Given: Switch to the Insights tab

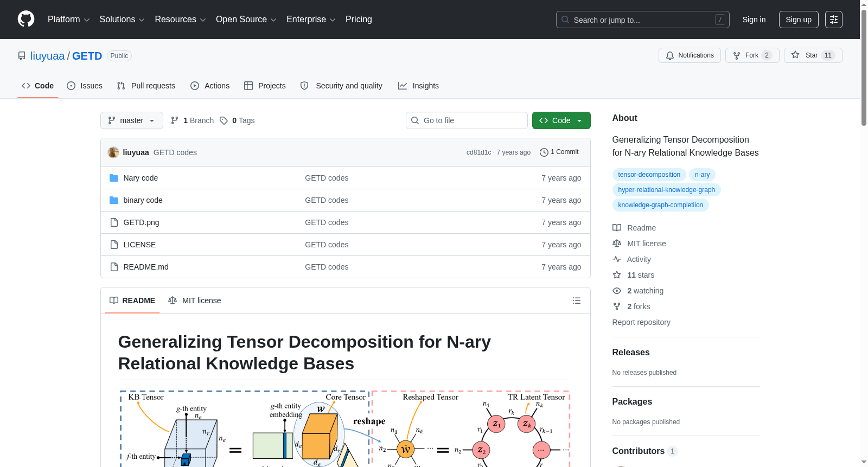Looking at the screenshot, I should tap(418, 86).
